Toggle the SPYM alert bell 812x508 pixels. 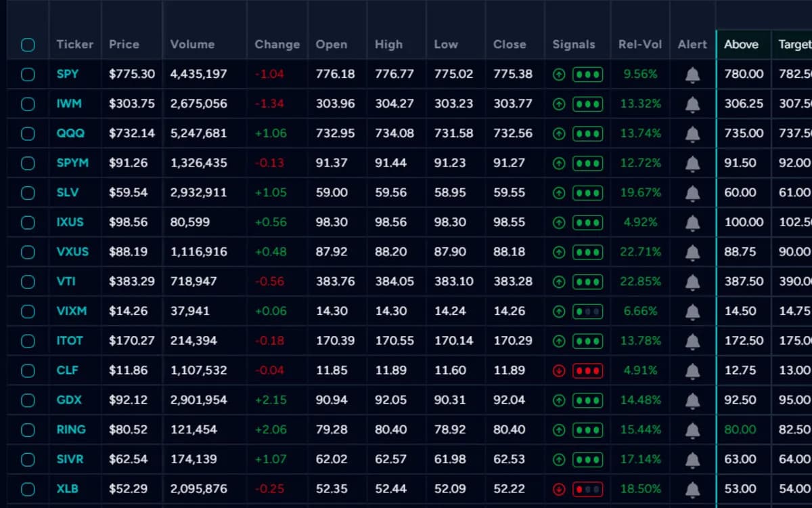pos(692,163)
